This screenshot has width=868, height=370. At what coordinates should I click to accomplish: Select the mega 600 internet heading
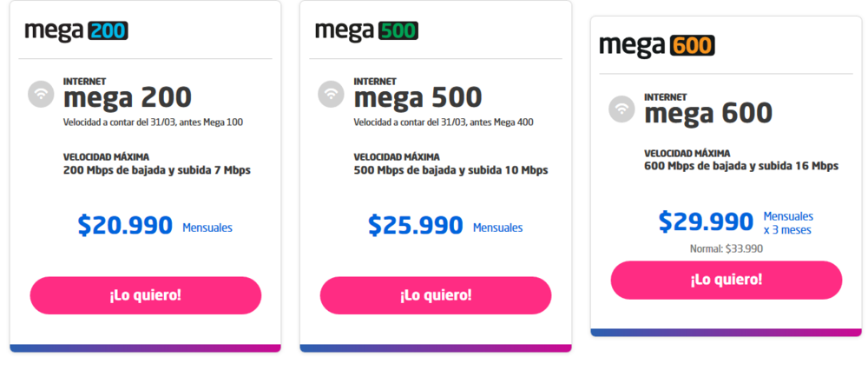tap(708, 112)
